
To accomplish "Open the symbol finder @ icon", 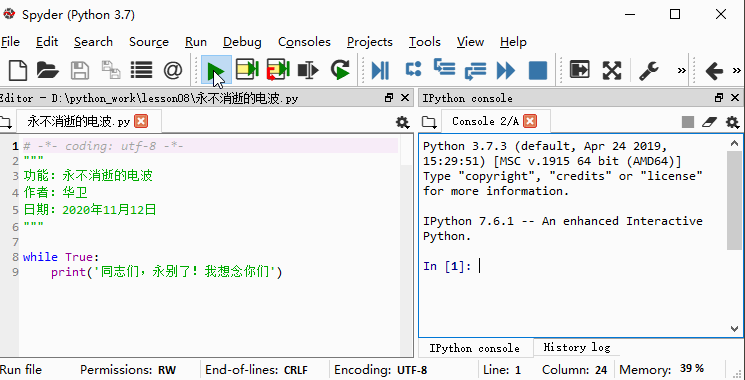I will (173, 70).
